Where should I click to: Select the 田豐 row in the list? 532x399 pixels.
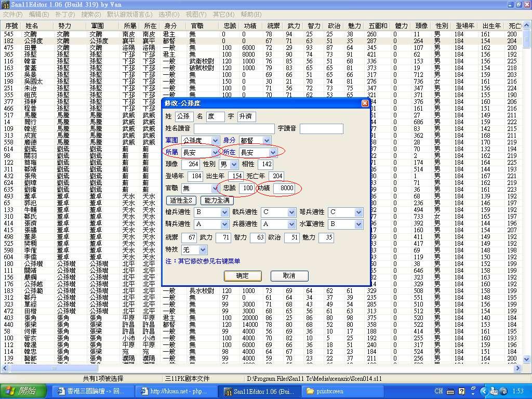261,48
